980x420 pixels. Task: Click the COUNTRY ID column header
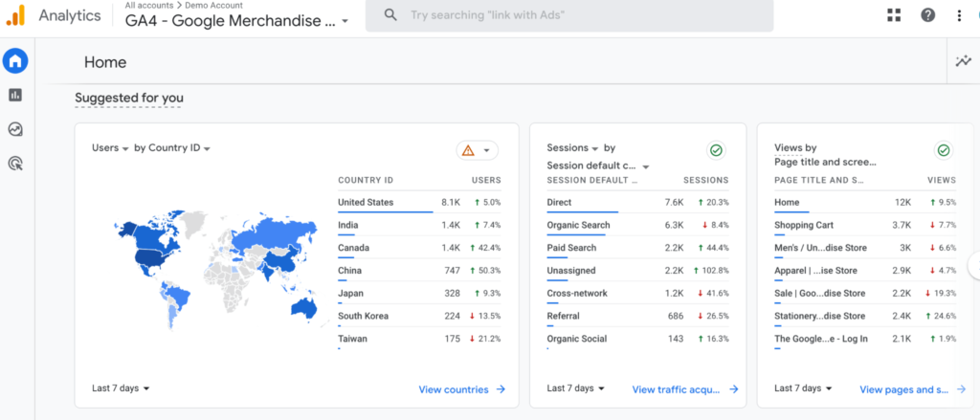click(366, 180)
